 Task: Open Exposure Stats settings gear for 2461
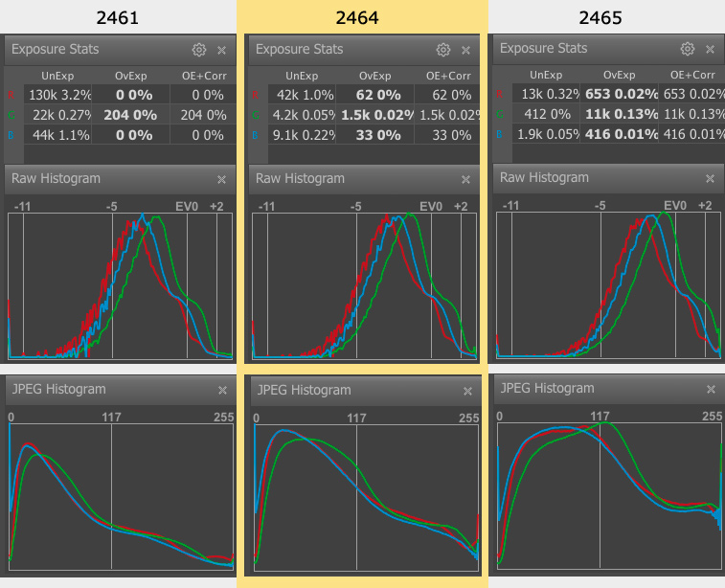click(199, 50)
